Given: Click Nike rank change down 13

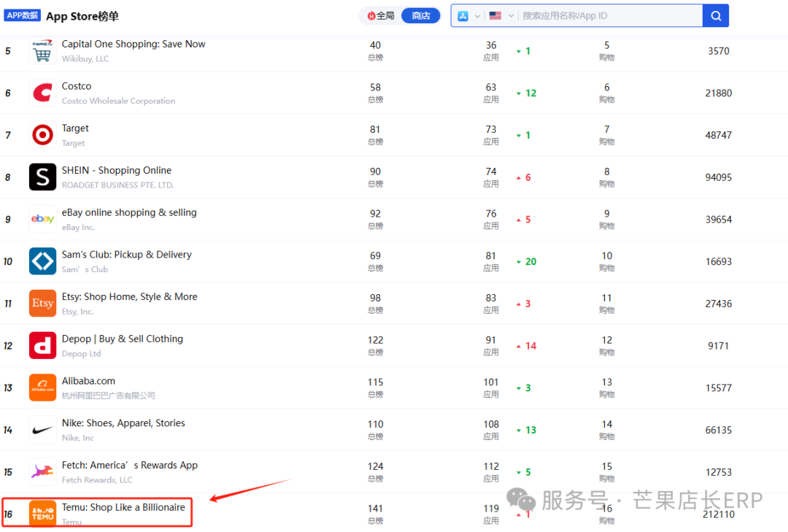Looking at the screenshot, I should [527, 430].
